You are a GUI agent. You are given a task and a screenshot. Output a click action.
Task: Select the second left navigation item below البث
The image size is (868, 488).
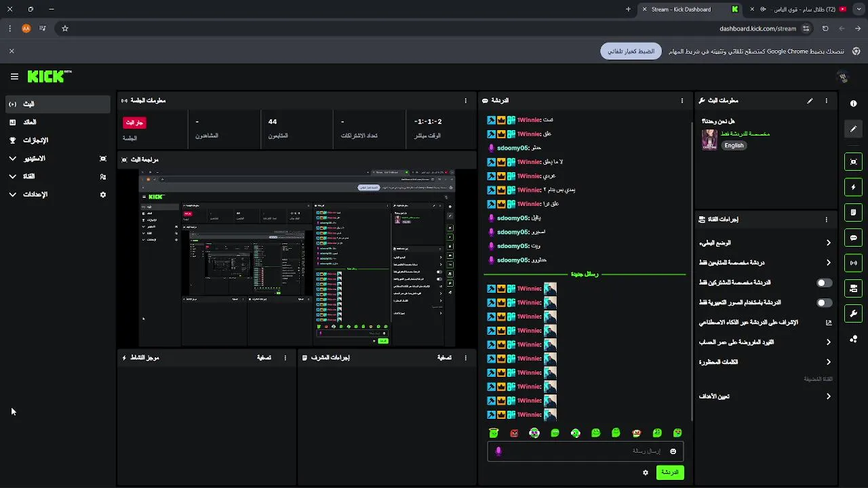pos(58,123)
